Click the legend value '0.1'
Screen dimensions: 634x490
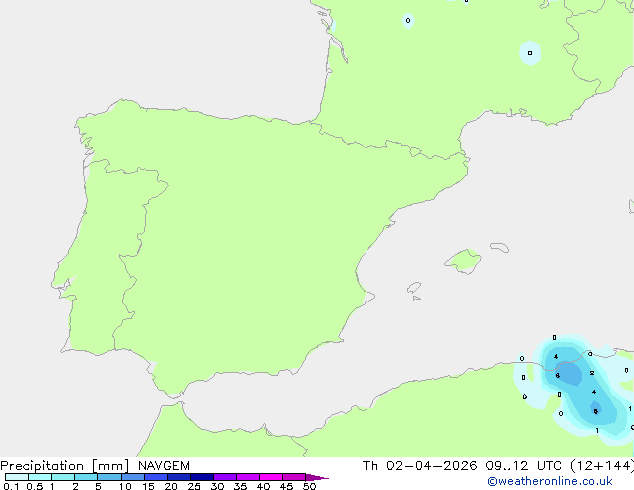(x=11, y=486)
